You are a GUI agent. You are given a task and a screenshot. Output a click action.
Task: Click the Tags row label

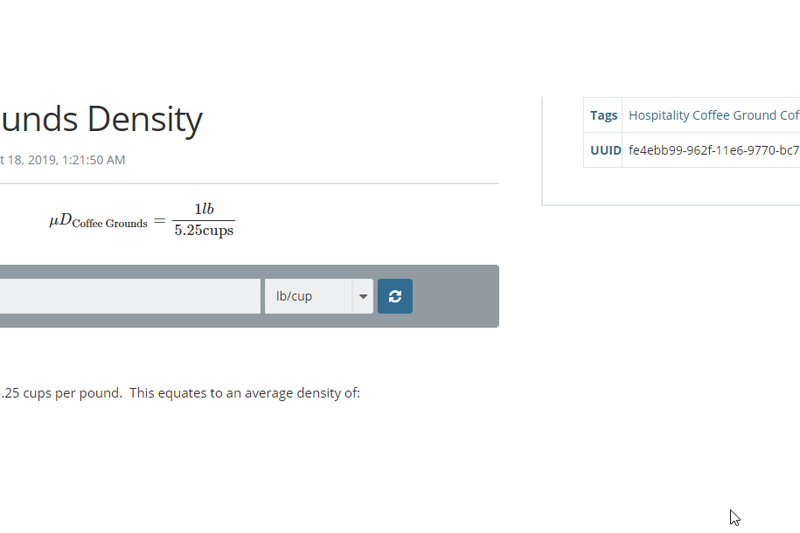click(x=603, y=115)
